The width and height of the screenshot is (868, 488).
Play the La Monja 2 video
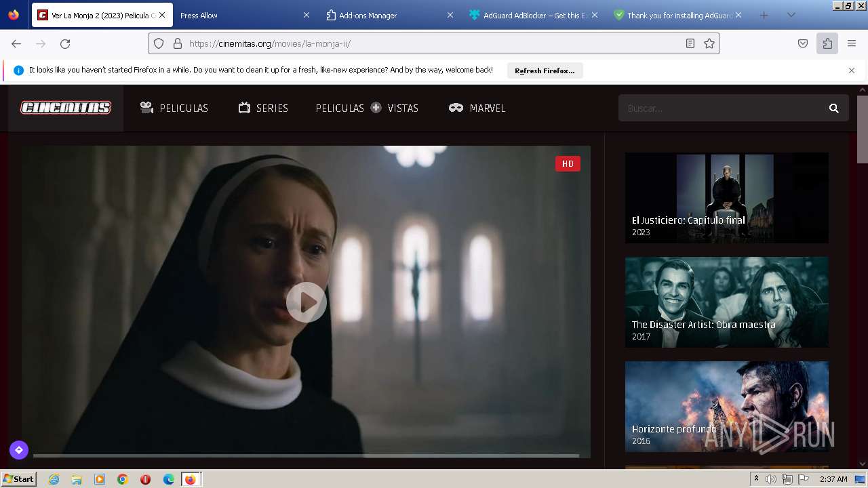click(306, 302)
